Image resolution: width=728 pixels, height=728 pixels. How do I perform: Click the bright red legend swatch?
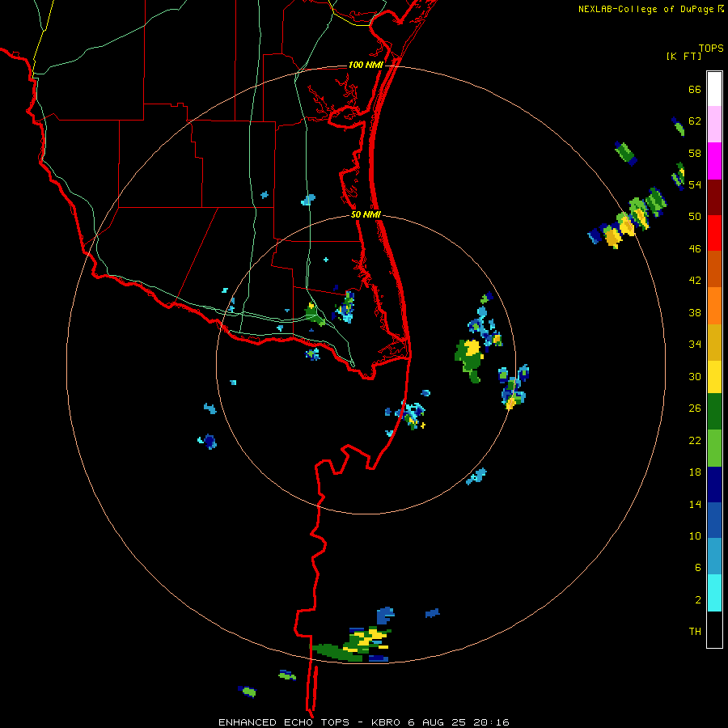point(714,233)
